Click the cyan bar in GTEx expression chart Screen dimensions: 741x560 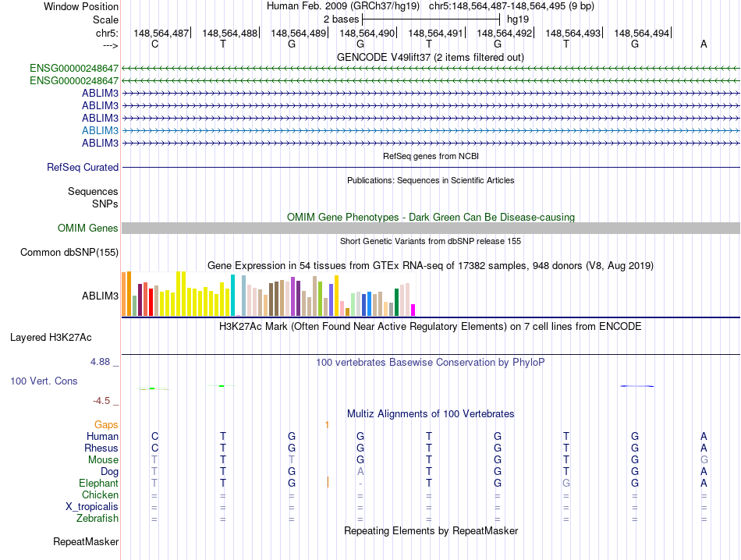pos(233,296)
